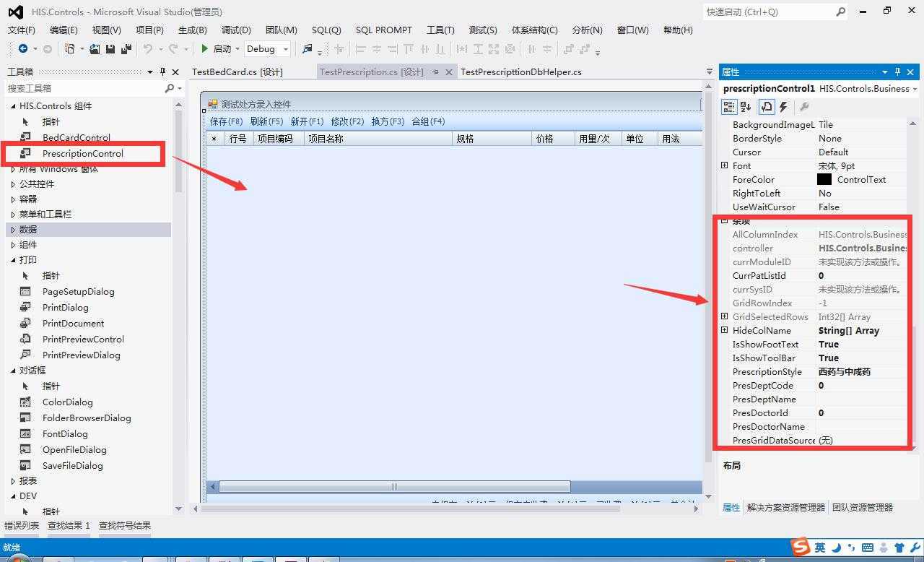This screenshot has height=562, width=924.
Task: Click the Navigate Backward toolbar icon
Action: click(23, 48)
